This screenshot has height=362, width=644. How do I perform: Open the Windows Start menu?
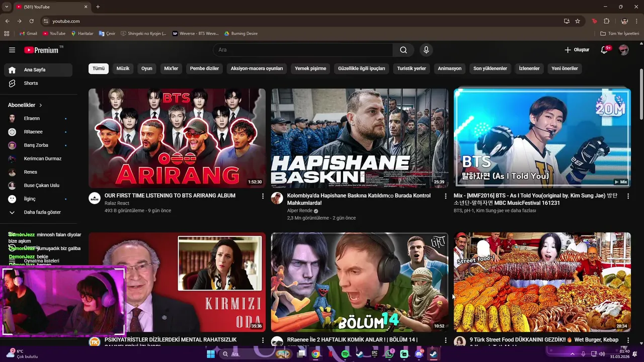211,354
